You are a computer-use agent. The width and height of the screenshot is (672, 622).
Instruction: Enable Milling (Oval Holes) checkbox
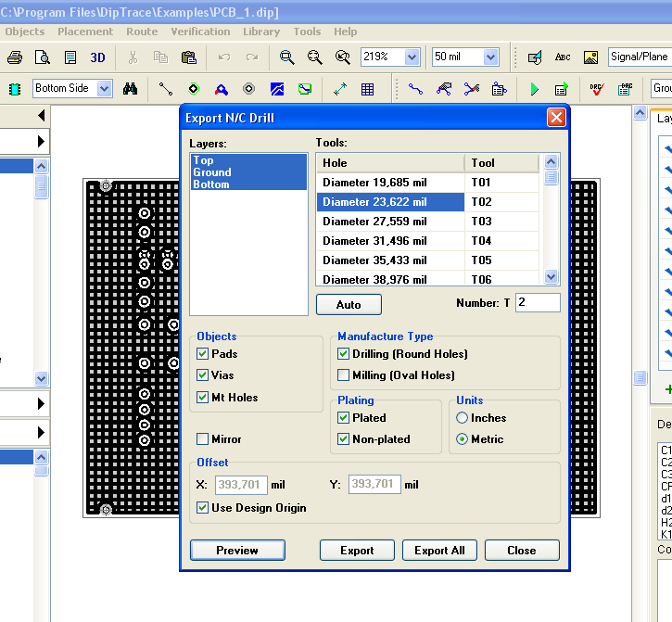pyautogui.click(x=343, y=375)
